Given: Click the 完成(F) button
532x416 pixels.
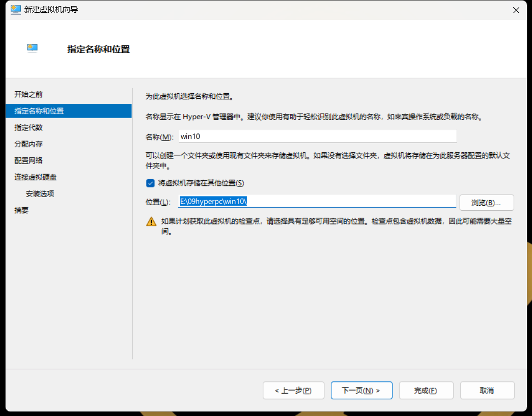Looking at the screenshot, I should click(x=426, y=391).
